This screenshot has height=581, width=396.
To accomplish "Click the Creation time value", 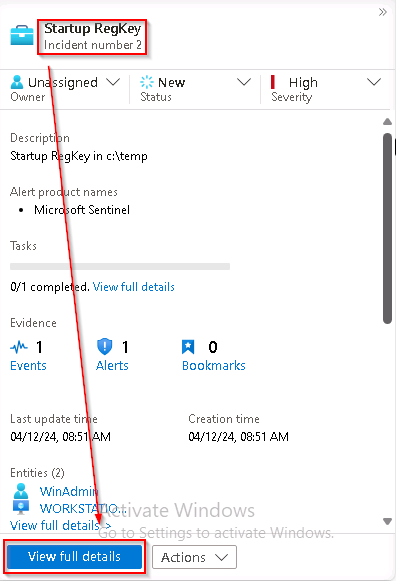I will 239,437.
